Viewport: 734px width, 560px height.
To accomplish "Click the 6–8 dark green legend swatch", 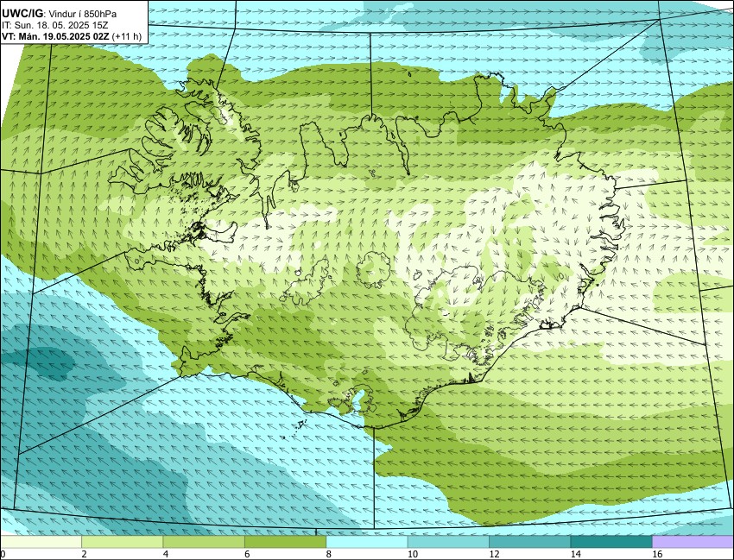I will pos(285,542).
